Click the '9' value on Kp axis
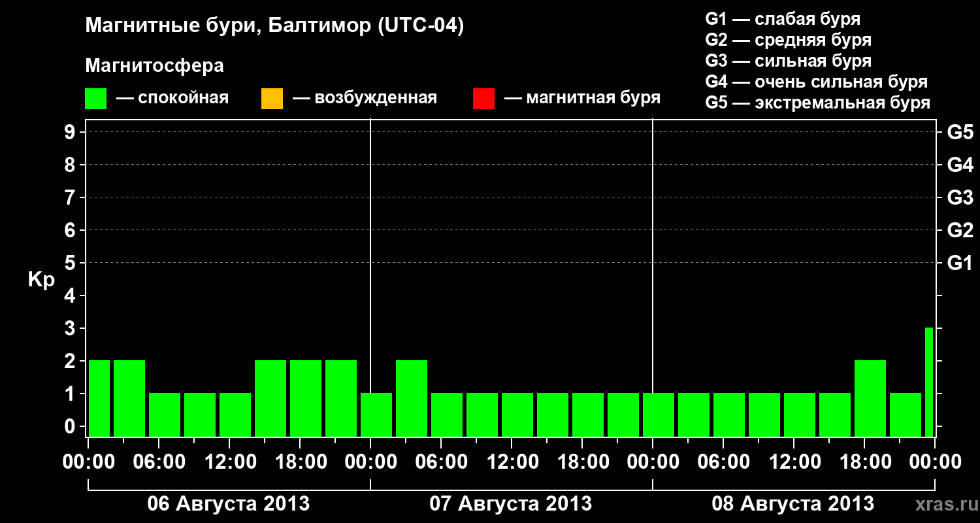This screenshot has height=523, width=980. 71,132
